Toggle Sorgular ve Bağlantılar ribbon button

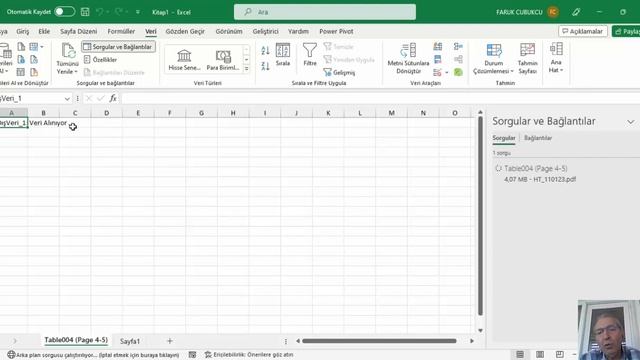coord(118,47)
